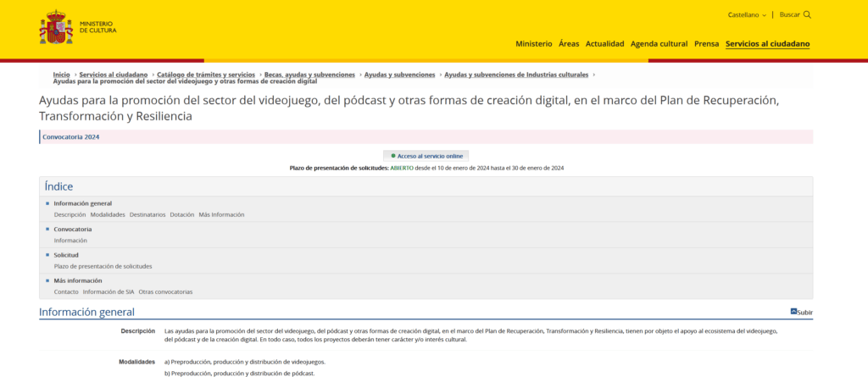The image size is (868, 377).
Task: Open Servicios al ciudadano menu item
Action: (x=767, y=44)
